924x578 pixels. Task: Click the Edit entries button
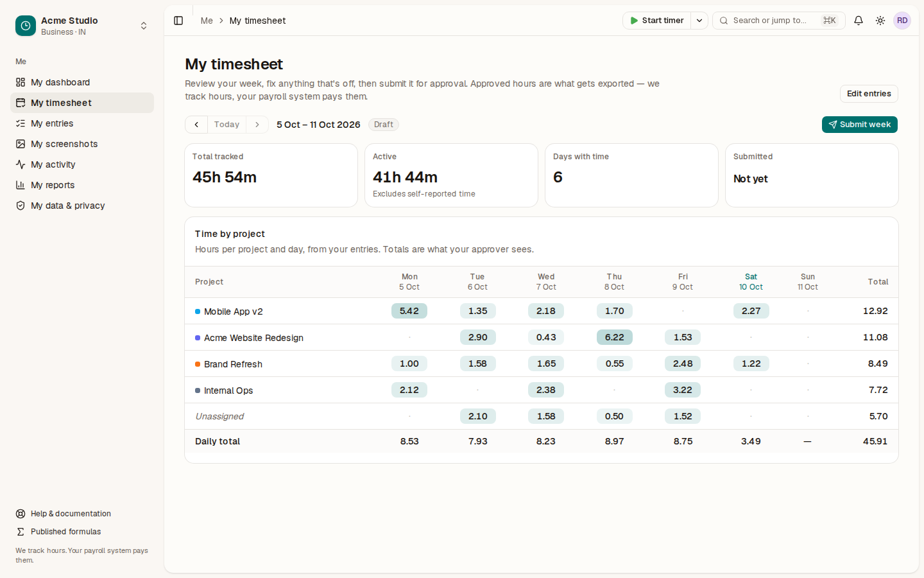[869, 94]
